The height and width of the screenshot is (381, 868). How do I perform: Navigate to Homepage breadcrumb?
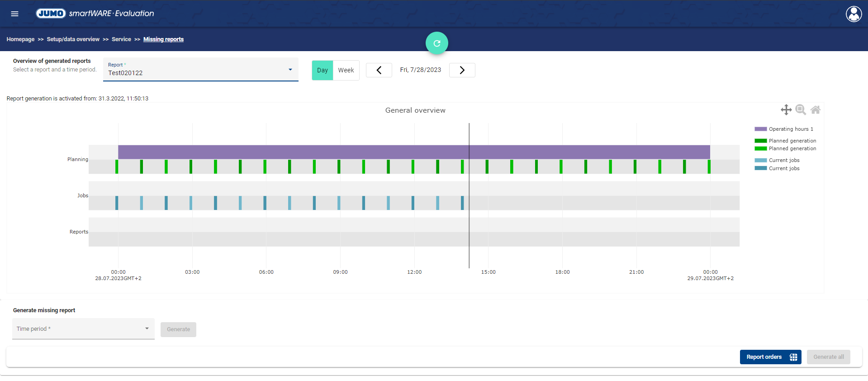(20, 39)
